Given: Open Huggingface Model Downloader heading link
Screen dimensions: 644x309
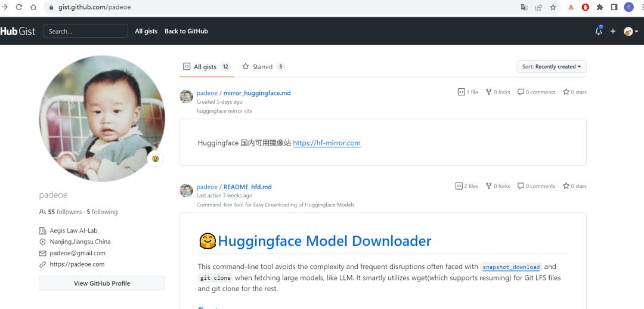Looking at the screenshot, I should (324, 241).
